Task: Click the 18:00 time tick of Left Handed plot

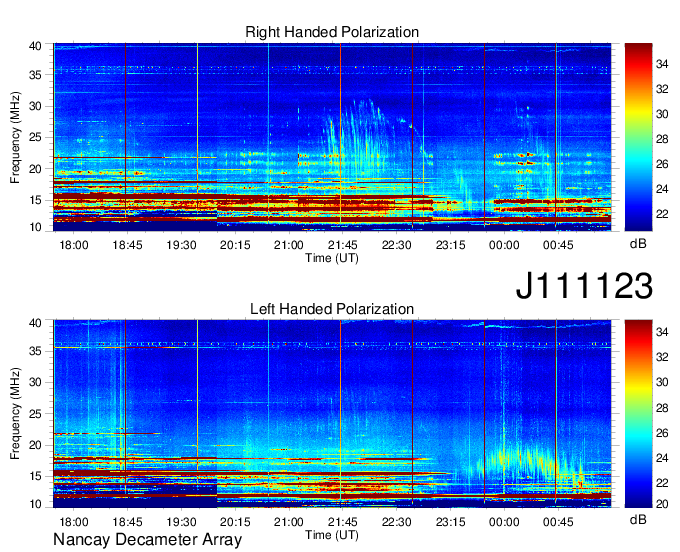Action: tap(74, 522)
